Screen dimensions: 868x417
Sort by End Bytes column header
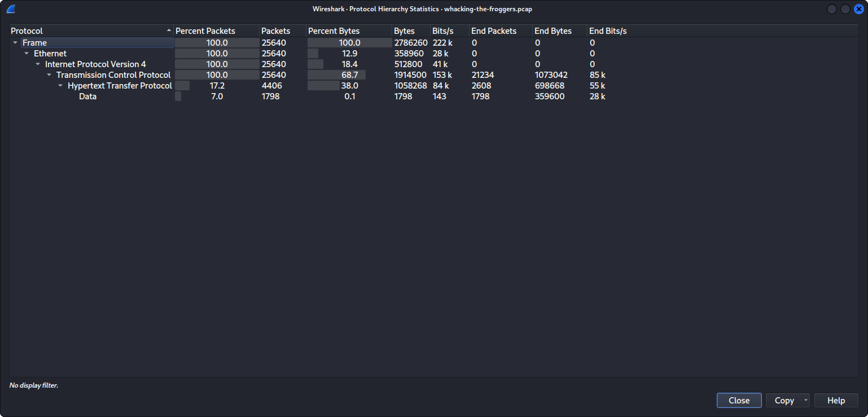[560, 31]
